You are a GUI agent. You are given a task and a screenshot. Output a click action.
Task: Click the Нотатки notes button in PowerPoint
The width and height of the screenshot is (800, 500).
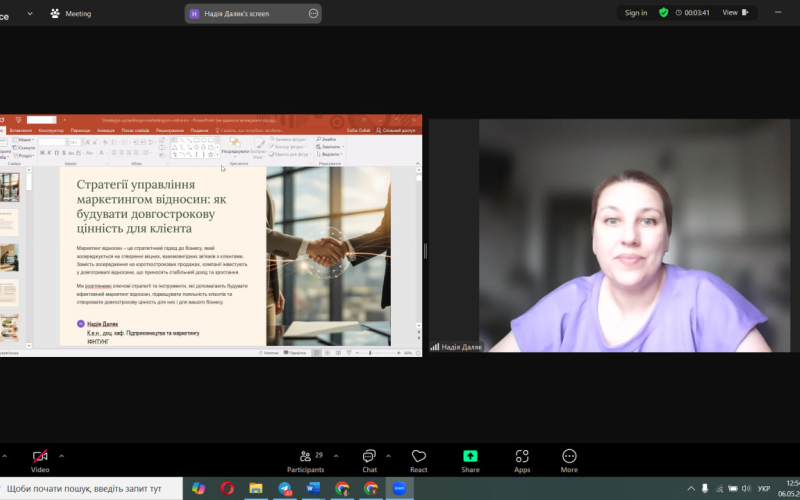pos(269,353)
